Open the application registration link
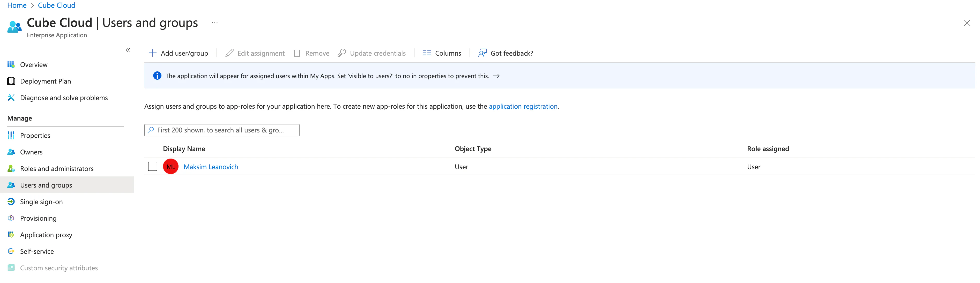This screenshot has width=980, height=283. pyautogui.click(x=523, y=107)
